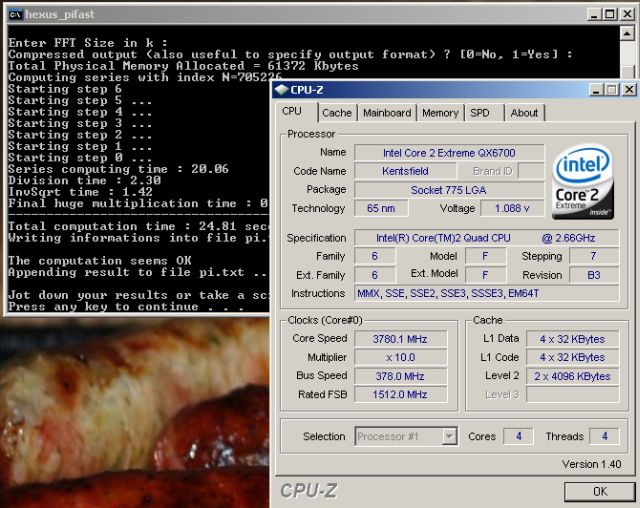Click the Total computation time line in console
The image size is (640, 508).
coord(138,226)
